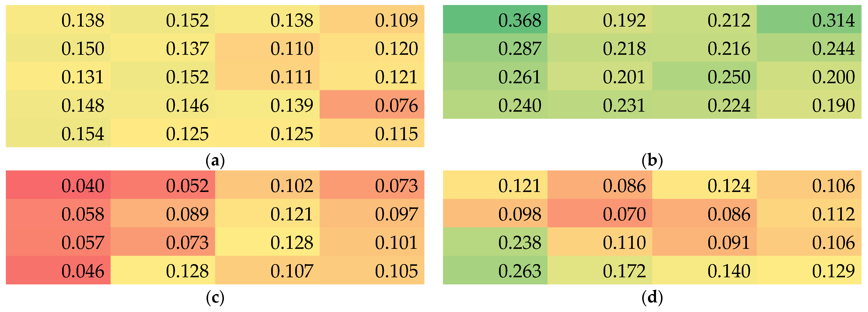Click the 0.368 dark green cell
Viewport: 868px width, 312px height.
[495, 19]
